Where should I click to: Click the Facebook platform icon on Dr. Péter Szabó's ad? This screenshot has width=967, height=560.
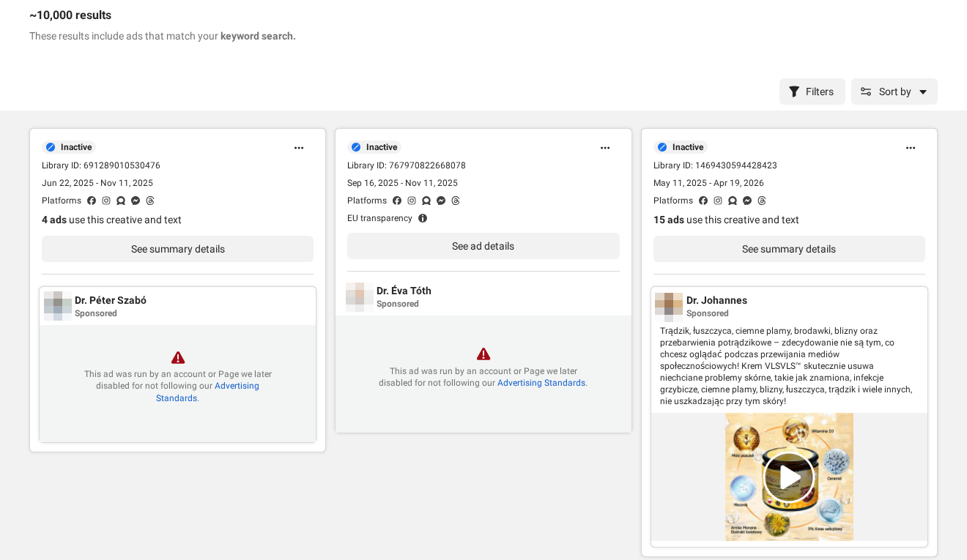click(x=92, y=201)
